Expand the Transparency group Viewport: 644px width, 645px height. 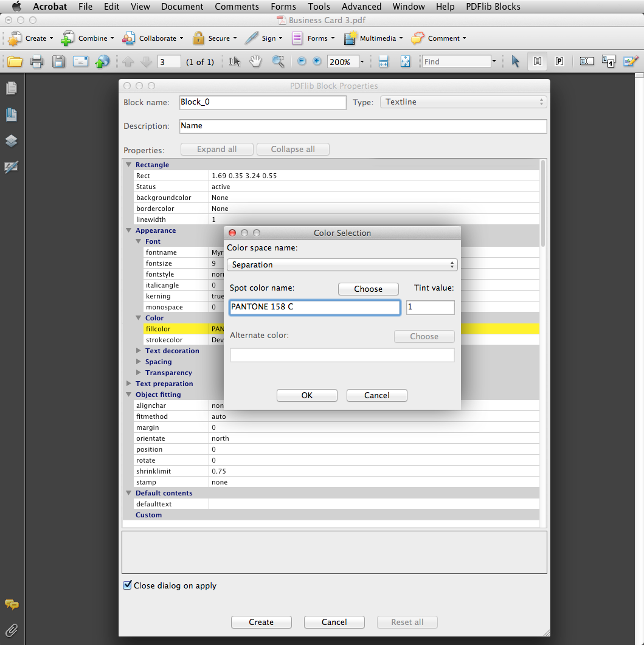click(139, 372)
